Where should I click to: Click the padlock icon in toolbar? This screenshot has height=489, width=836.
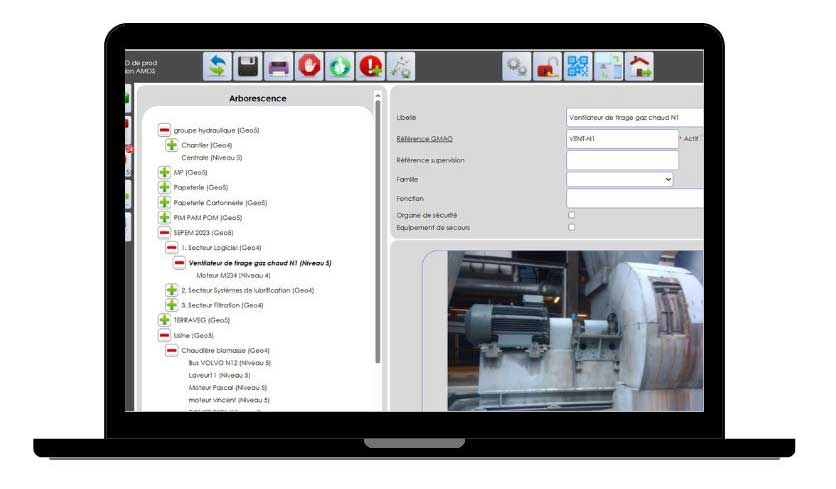click(547, 67)
